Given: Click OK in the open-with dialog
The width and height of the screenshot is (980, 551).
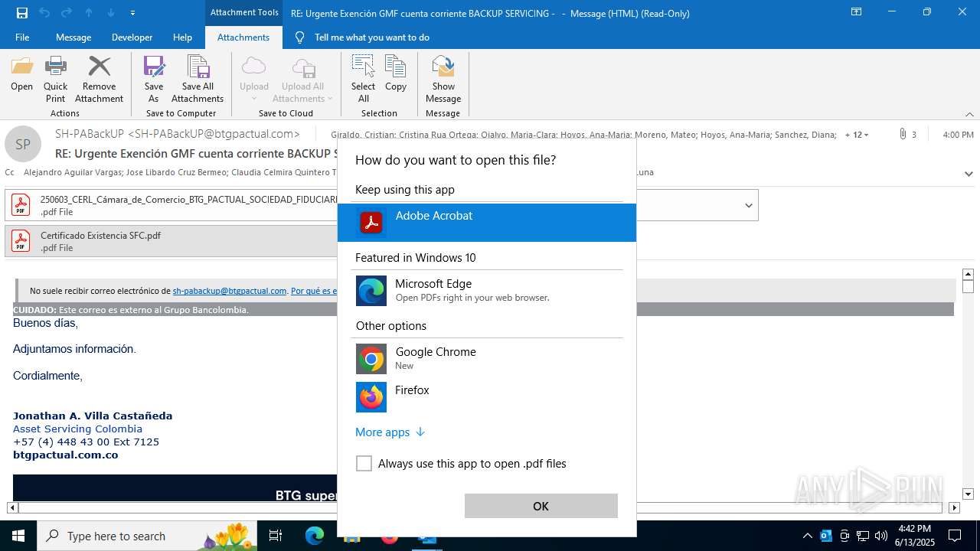Looking at the screenshot, I should [541, 506].
